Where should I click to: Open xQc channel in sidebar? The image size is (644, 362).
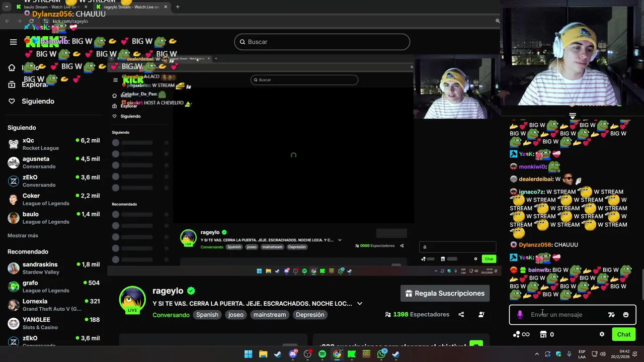click(x=54, y=144)
